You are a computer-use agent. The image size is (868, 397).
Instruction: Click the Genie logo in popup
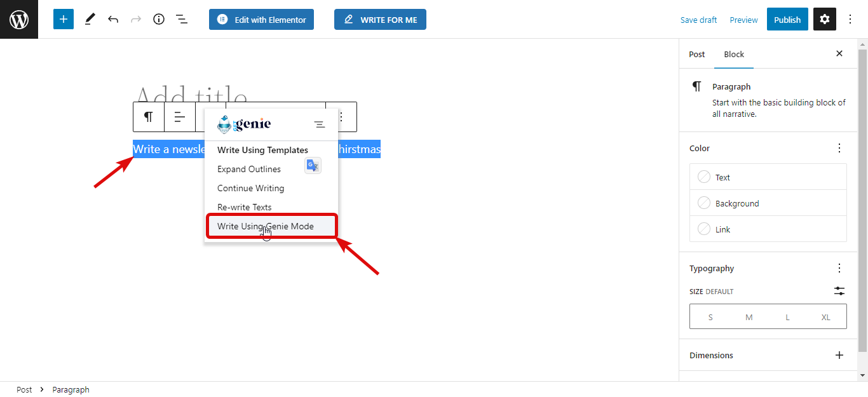pos(244,124)
